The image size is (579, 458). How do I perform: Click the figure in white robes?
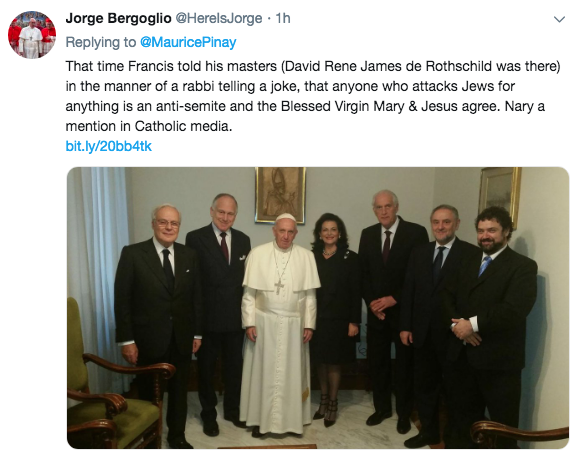click(x=280, y=323)
